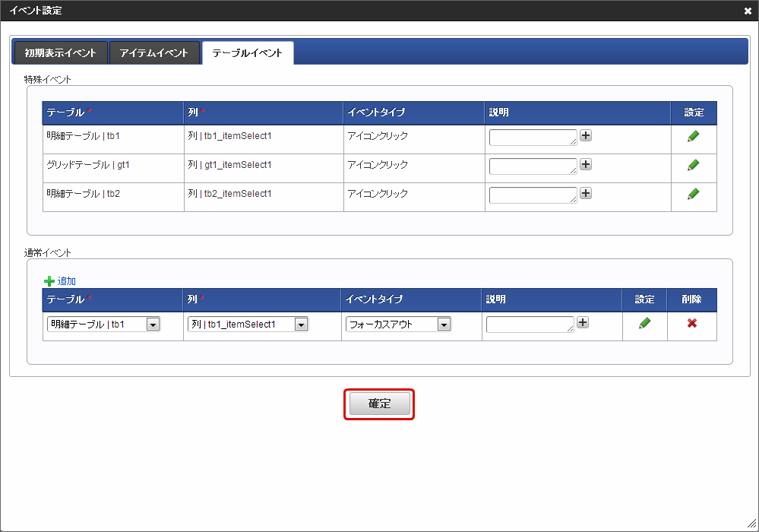Click pencil icon in normal event row
The image size is (759, 532).
[644, 323]
